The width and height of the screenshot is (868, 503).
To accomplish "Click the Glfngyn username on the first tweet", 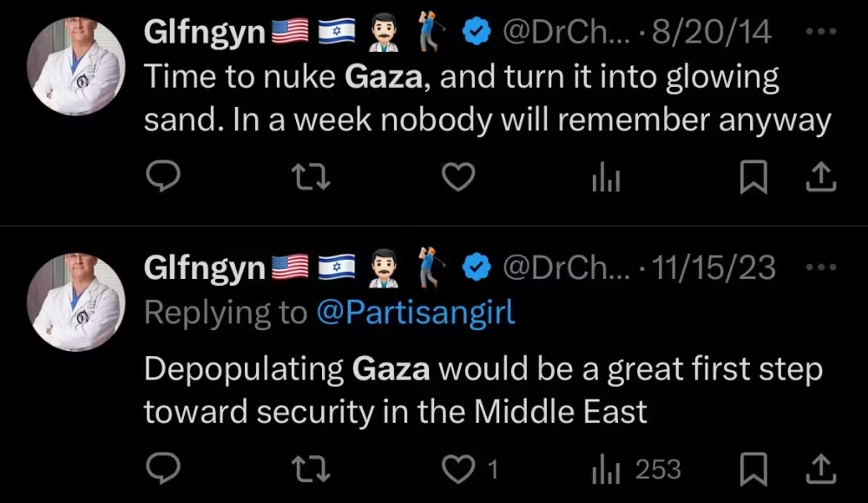I will (x=204, y=30).
